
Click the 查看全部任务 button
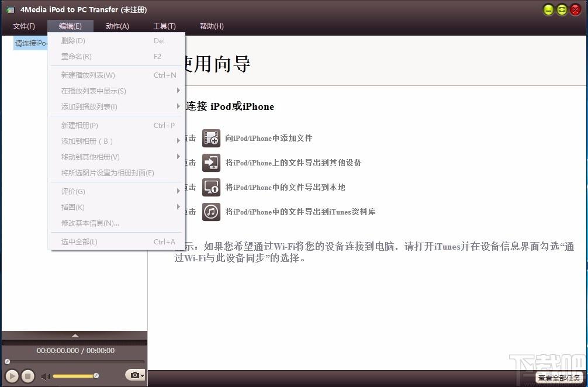coord(559,378)
